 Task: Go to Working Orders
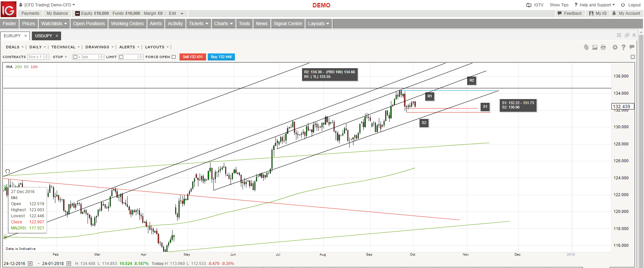click(127, 24)
